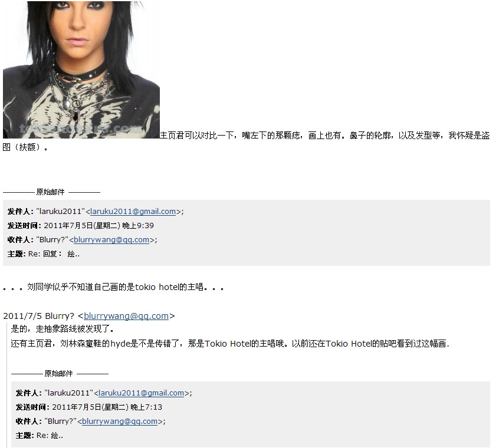Click the sentence starting 还有主页君
Image resolution: width=499 pixels, height=448 pixels.
[x=230, y=344]
